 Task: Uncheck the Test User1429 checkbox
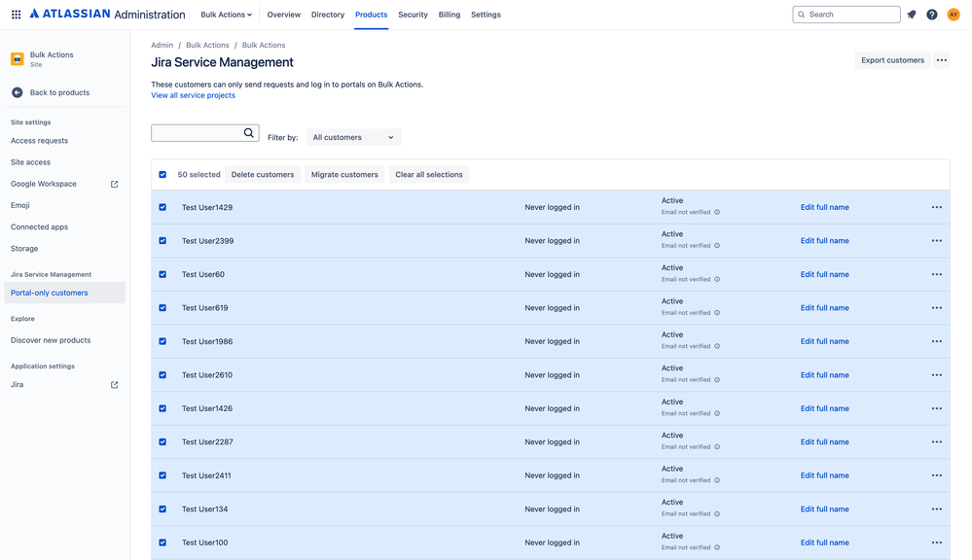click(162, 207)
